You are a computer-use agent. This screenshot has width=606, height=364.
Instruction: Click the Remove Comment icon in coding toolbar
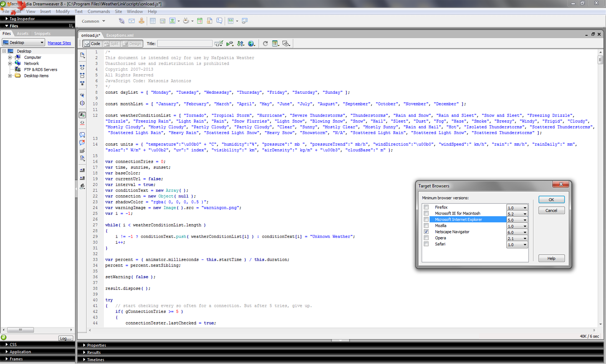[x=82, y=143]
